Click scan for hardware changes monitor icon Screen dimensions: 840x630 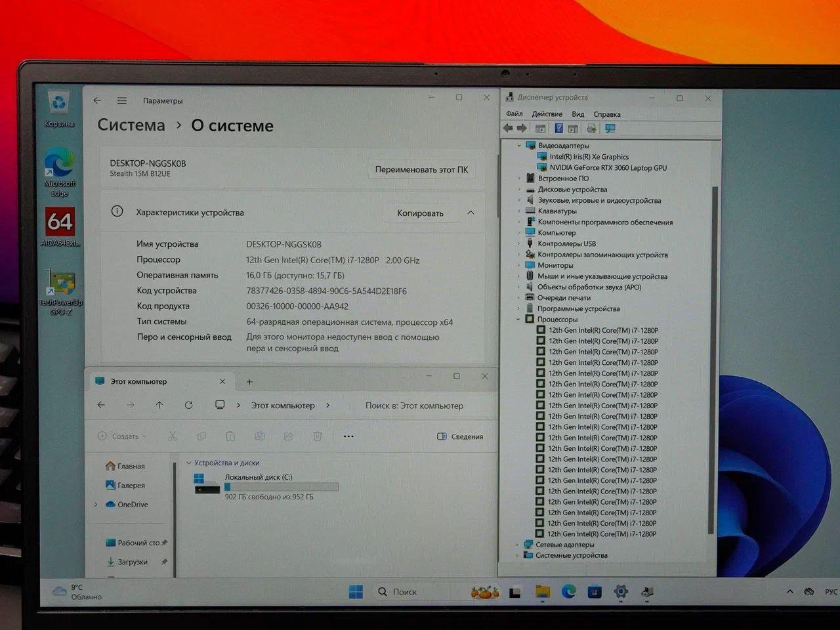[x=610, y=129]
